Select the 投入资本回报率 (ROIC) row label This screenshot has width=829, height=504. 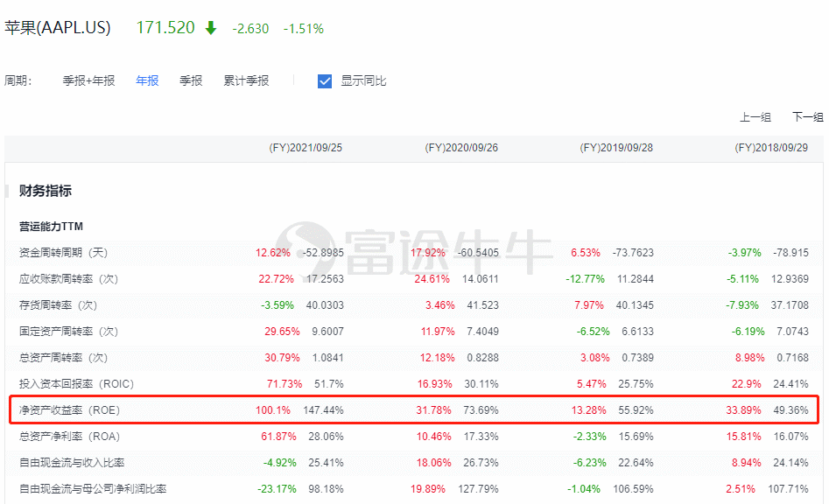[77, 384]
